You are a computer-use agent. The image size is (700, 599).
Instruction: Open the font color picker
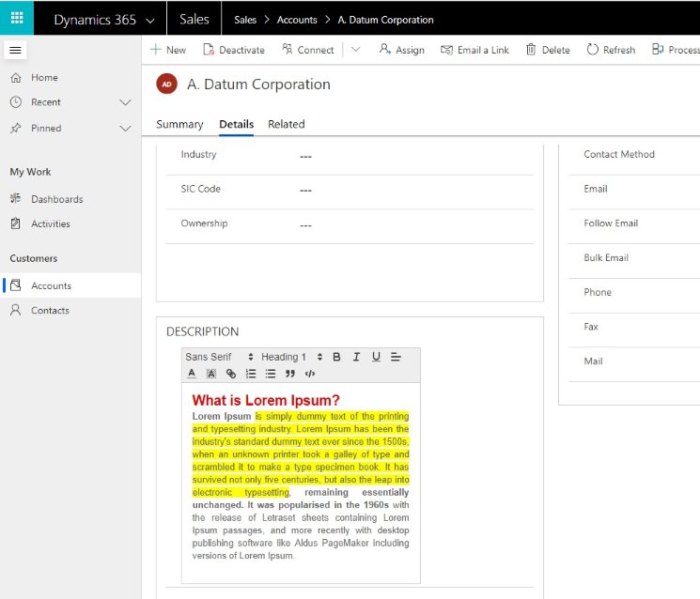coord(192,374)
